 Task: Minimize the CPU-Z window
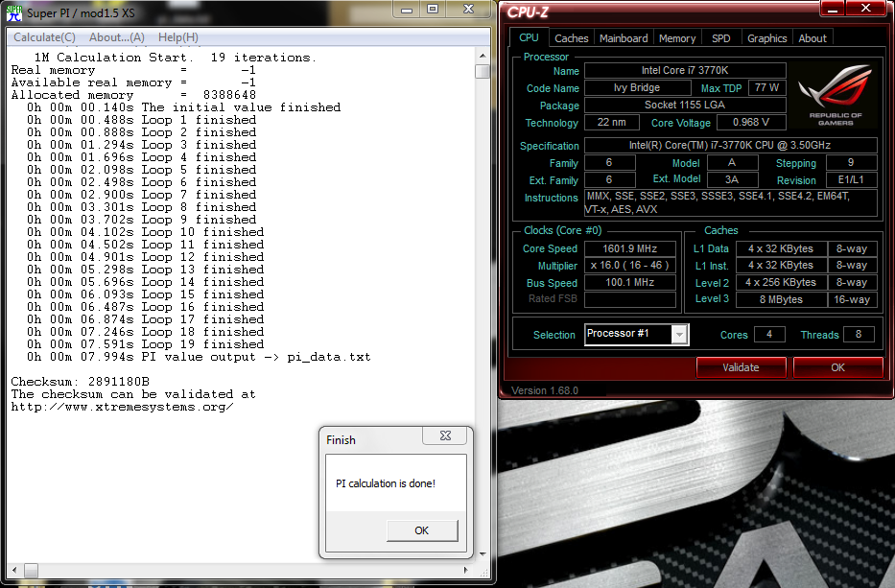click(x=833, y=9)
